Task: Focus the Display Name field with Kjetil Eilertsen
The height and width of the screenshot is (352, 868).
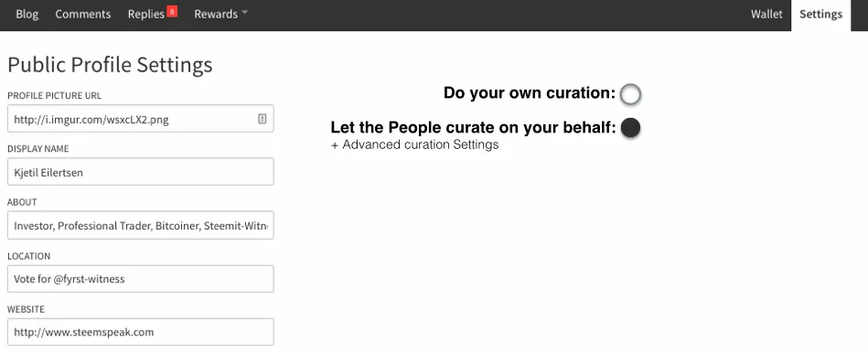Action: [x=141, y=172]
